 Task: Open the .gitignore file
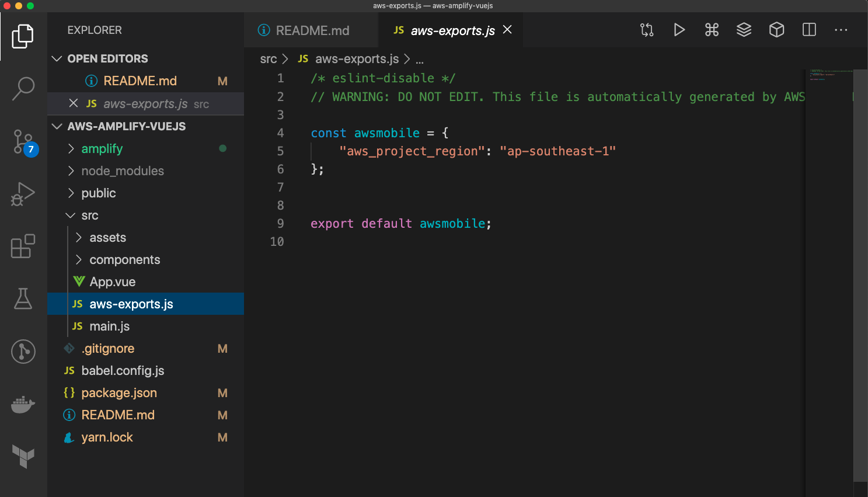145,348
